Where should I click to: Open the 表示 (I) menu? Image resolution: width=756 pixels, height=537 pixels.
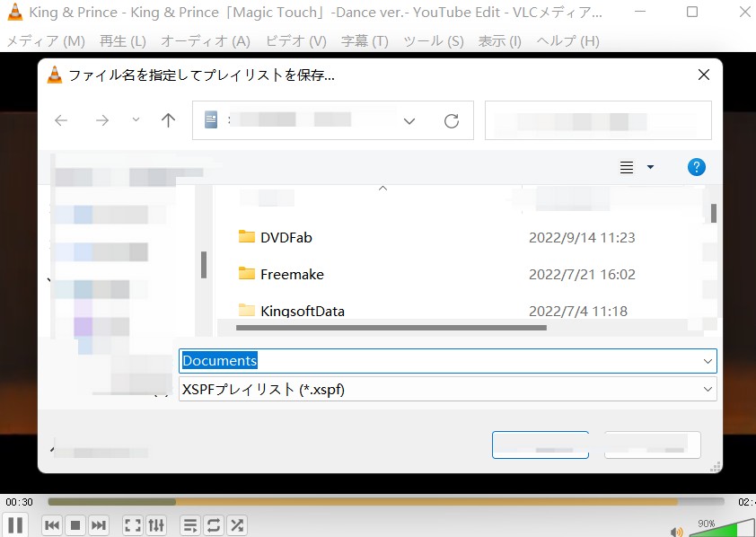[x=499, y=41]
